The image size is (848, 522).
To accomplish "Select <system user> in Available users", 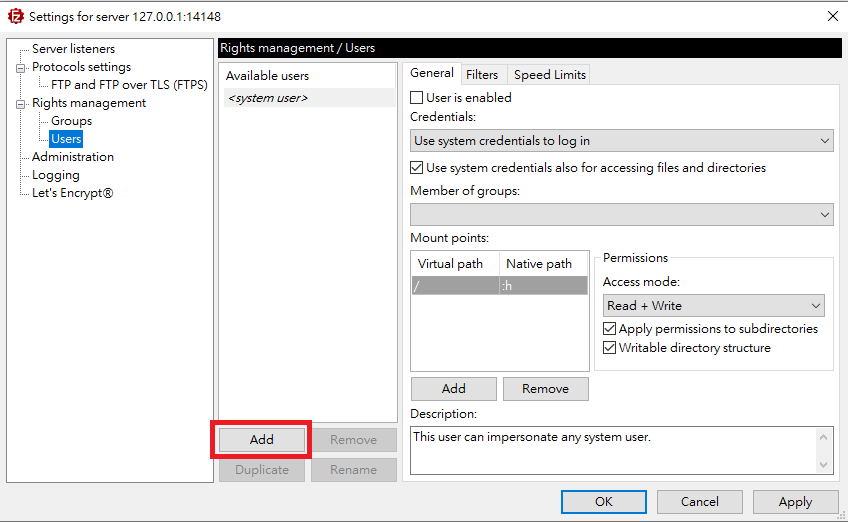I will pyautogui.click(x=309, y=98).
